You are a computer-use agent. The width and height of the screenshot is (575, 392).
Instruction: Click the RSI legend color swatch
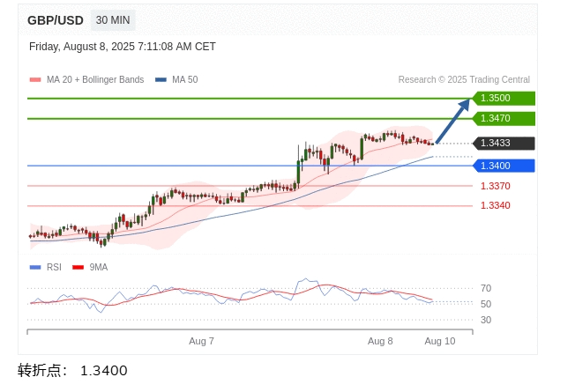[x=35, y=267]
